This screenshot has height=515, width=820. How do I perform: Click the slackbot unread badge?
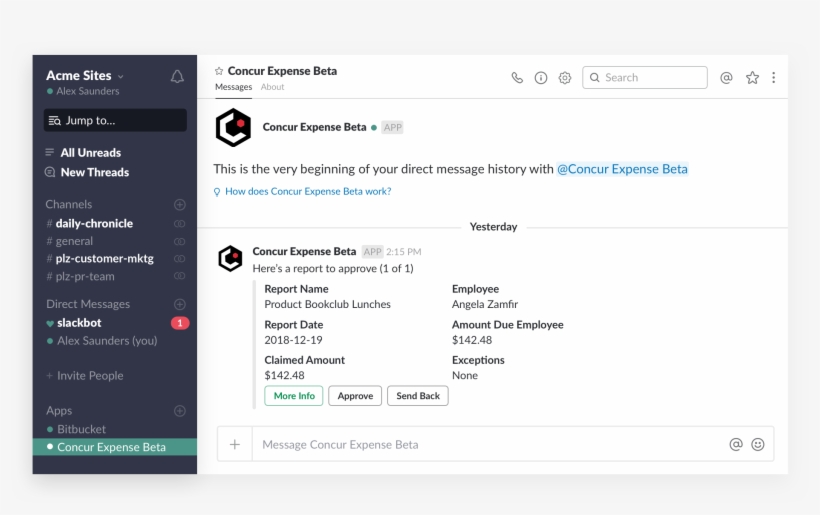point(179,323)
